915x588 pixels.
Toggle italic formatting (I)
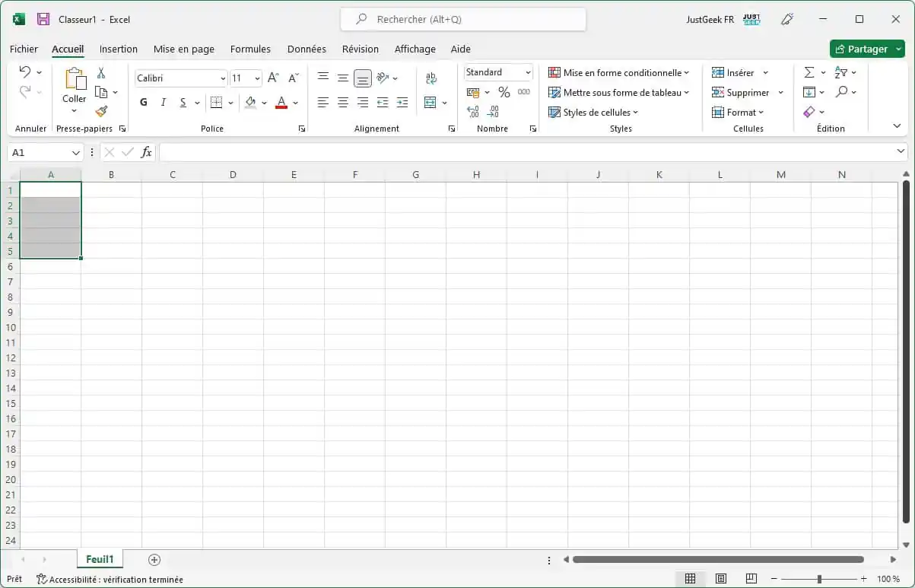(164, 102)
